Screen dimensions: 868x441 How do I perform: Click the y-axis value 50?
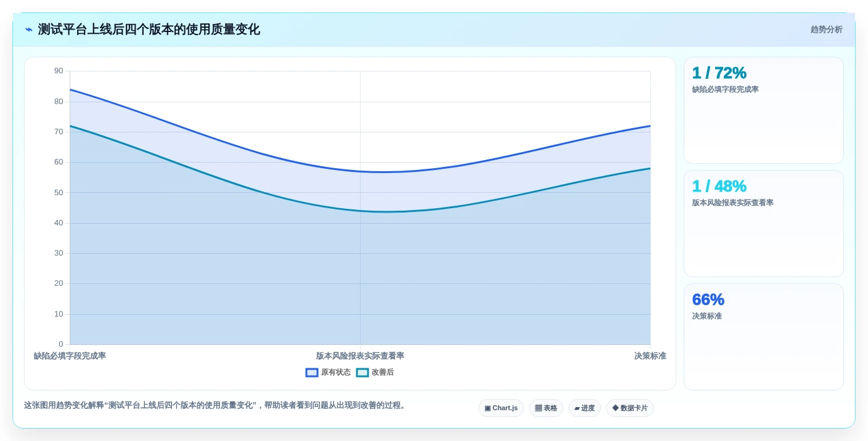[x=59, y=193]
